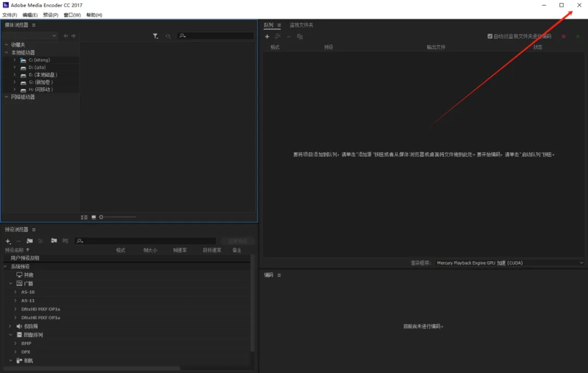The width and height of the screenshot is (588, 373).
Task: Click the export presets icon
Action: (65, 241)
